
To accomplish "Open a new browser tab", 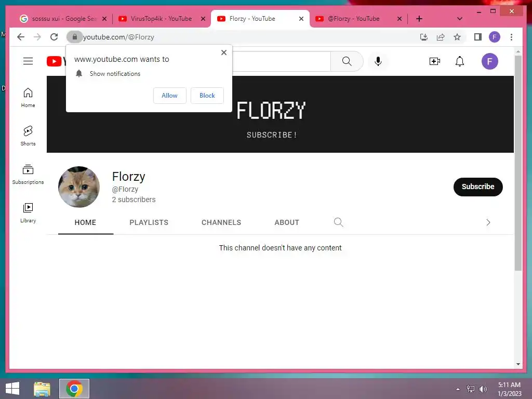I will point(419,19).
